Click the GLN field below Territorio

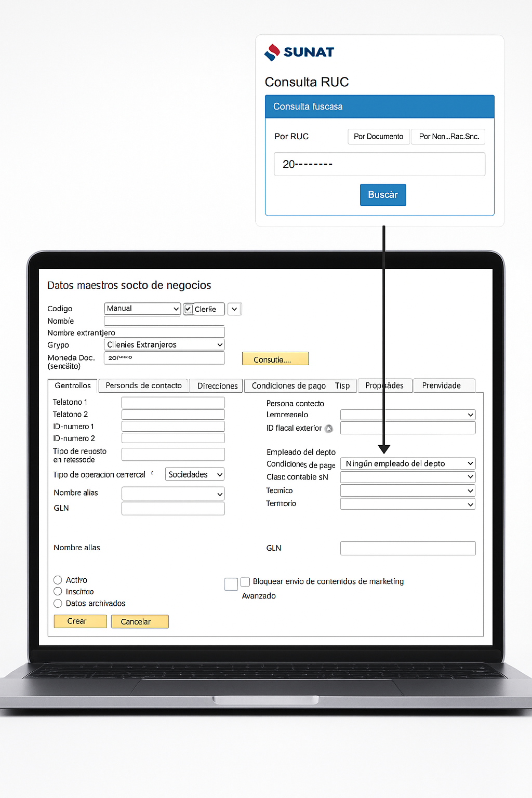[x=408, y=548]
